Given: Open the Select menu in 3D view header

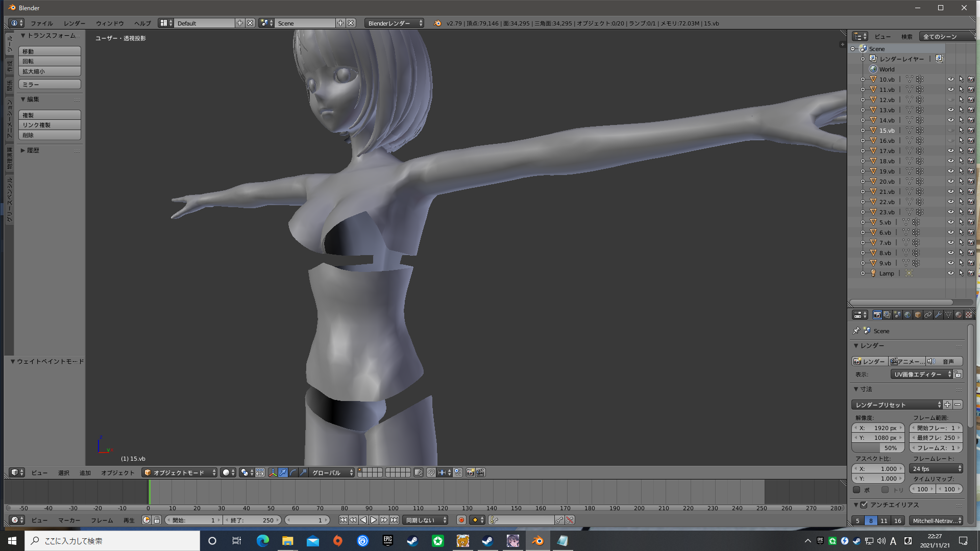Looking at the screenshot, I should (63, 472).
